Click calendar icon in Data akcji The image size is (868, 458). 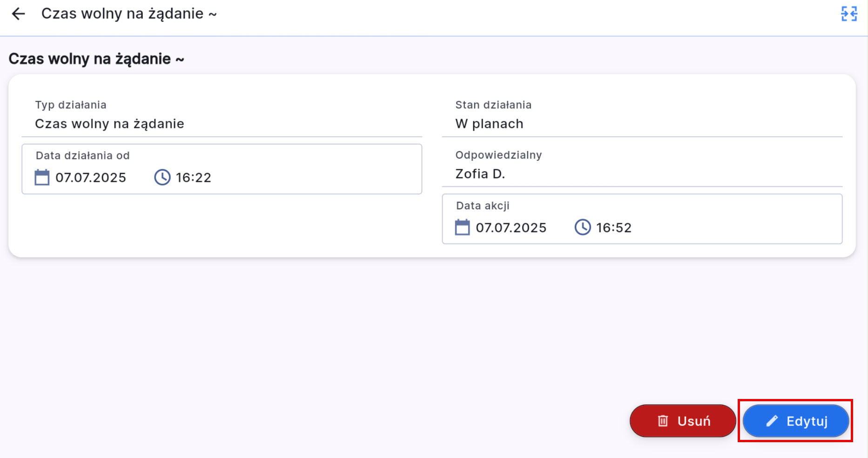point(462,228)
